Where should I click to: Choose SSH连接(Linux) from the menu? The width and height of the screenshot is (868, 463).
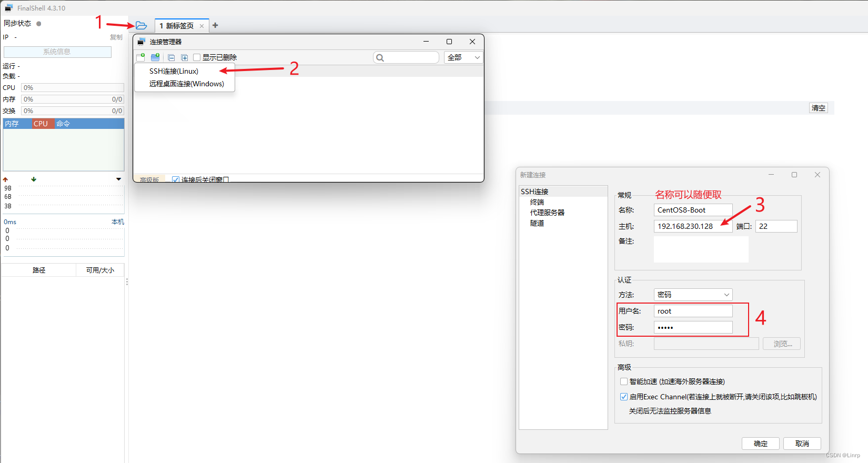(174, 71)
